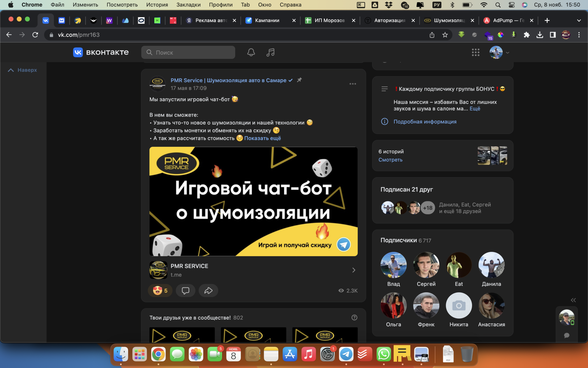Open App Store in the Dock

tap(290, 354)
